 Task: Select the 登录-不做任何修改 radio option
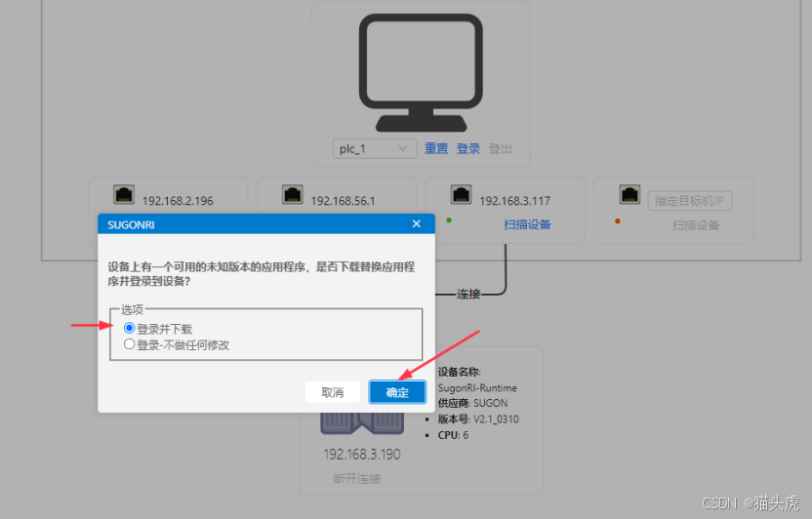coord(130,344)
